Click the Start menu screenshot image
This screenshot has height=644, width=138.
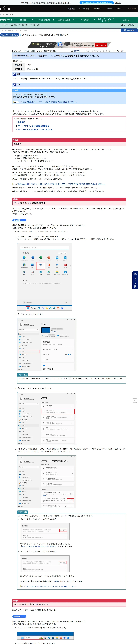[x=45, y=277]
